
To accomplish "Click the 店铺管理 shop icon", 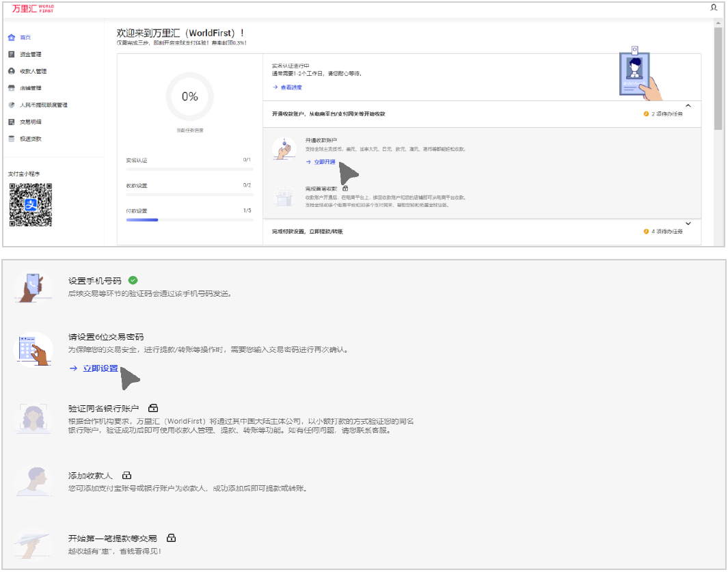I will [x=12, y=87].
